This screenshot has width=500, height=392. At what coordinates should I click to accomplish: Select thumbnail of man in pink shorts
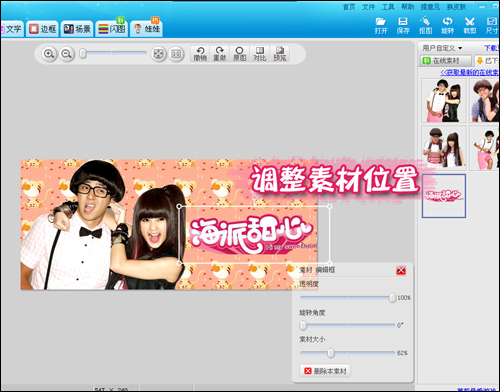coord(484,148)
